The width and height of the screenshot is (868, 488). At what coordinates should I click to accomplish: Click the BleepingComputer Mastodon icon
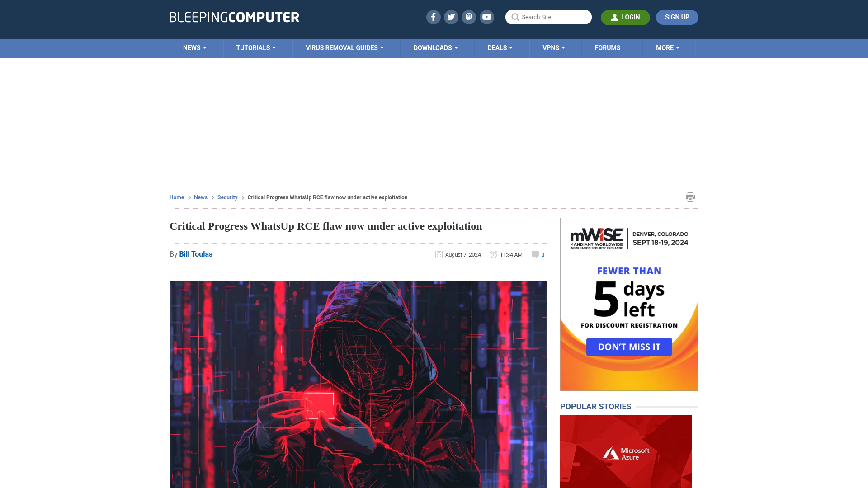point(469,17)
